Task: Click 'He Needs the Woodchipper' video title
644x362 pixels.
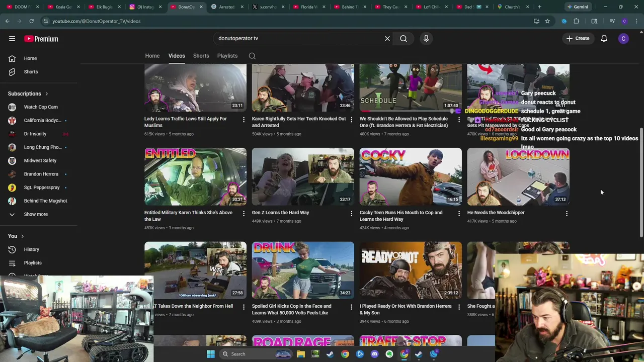Action: 496,213
